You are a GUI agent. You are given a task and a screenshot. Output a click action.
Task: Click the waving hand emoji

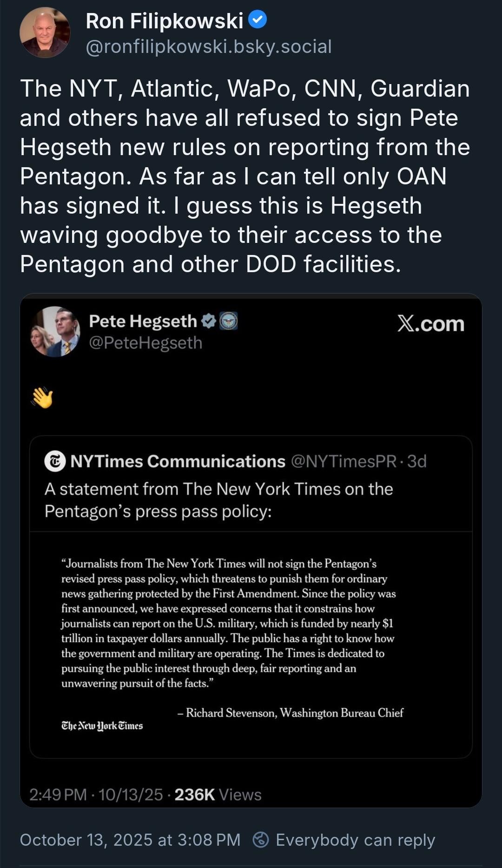(x=42, y=398)
